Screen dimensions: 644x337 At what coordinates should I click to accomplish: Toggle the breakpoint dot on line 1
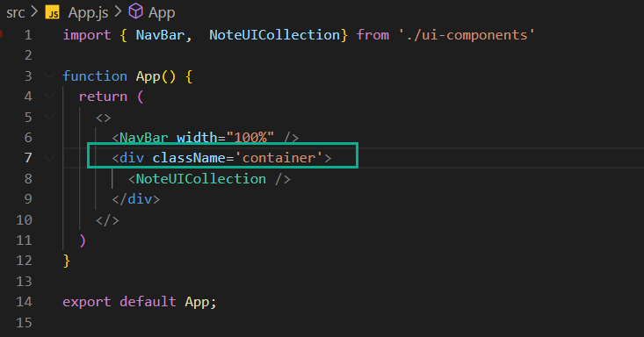1,34
